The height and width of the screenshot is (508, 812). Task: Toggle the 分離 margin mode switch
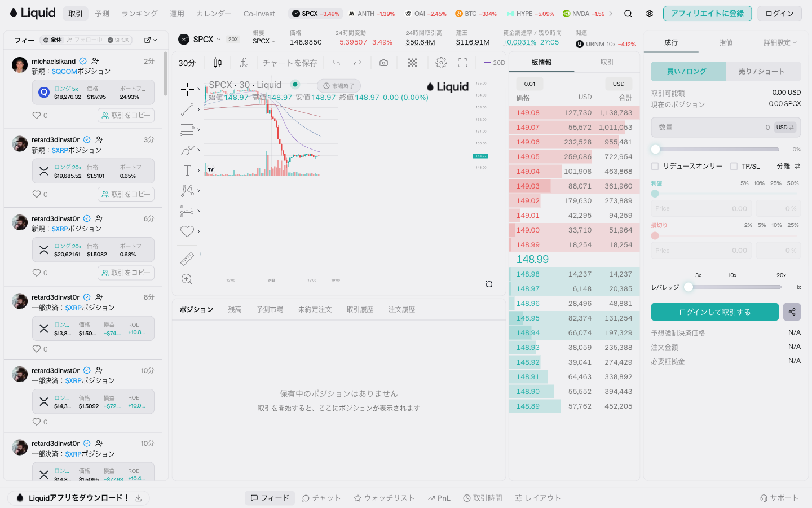[x=788, y=166]
